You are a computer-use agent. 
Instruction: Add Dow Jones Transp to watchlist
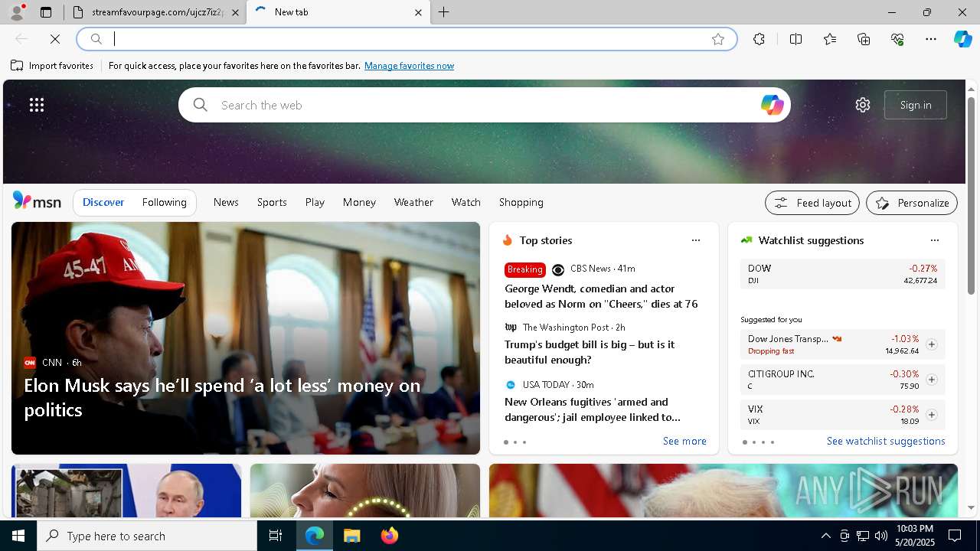pos(931,344)
